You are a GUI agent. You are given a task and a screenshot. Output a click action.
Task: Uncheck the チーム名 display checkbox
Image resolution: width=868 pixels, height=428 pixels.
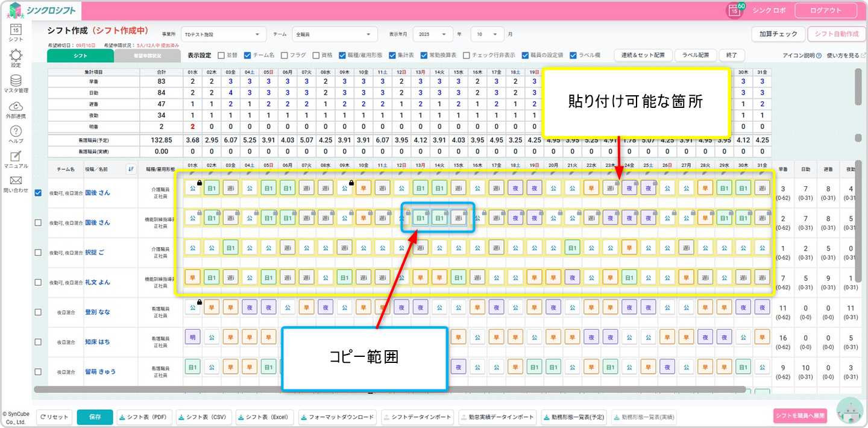pyautogui.click(x=247, y=55)
